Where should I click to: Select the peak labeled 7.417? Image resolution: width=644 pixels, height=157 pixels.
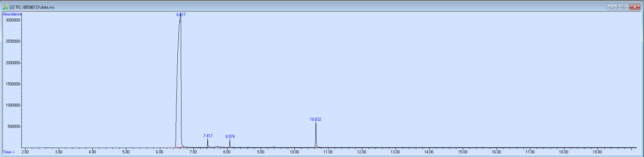tap(208, 136)
